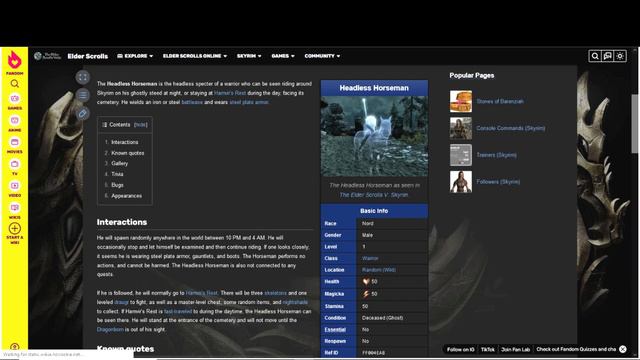Open the floating table of contents button

click(x=82, y=95)
